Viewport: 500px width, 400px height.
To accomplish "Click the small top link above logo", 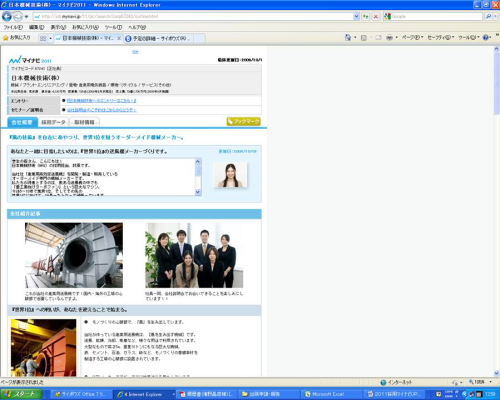I will [135, 52].
